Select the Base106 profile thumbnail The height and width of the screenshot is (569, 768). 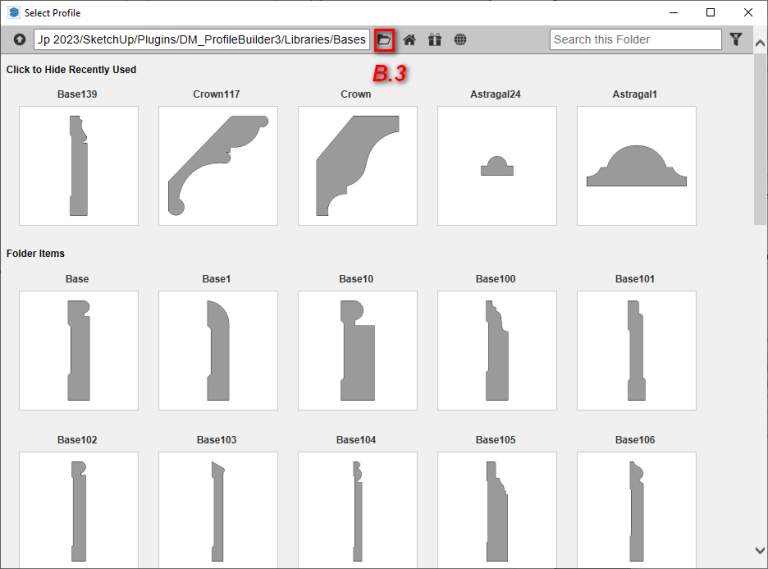[637, 510]
